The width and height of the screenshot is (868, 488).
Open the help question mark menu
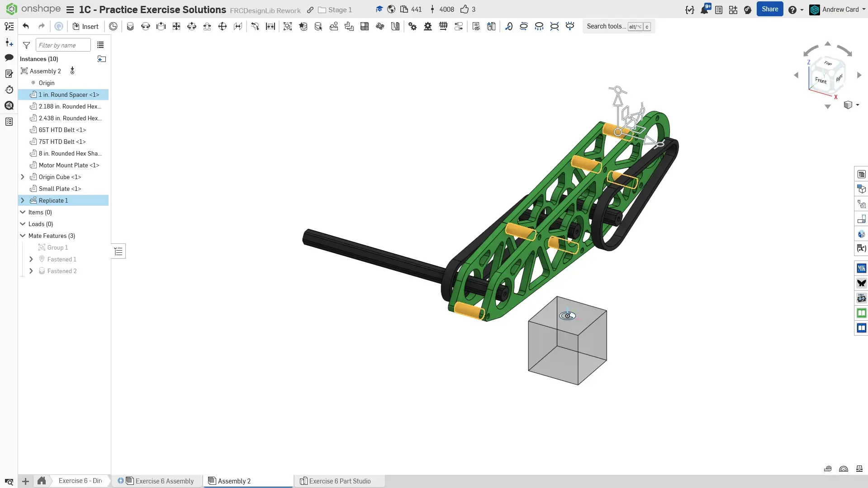point(792,9)
